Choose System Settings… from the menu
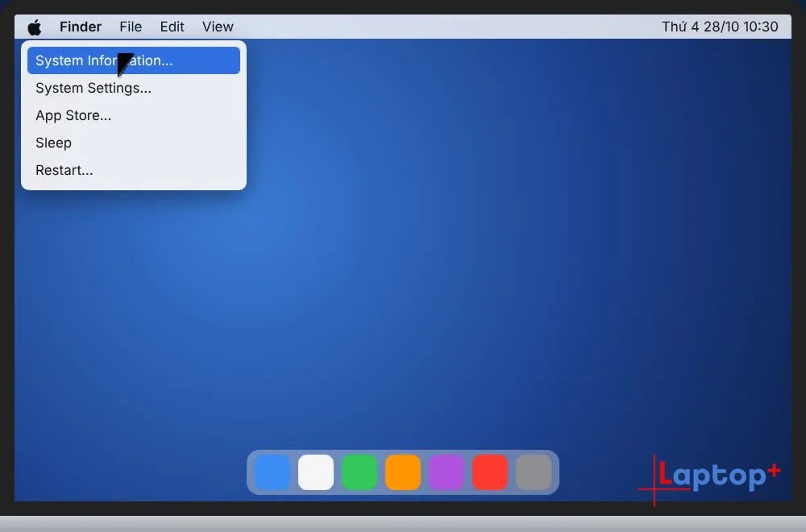Image resolution: width=806 pixels, height=532 pixels. click(134, 88)
